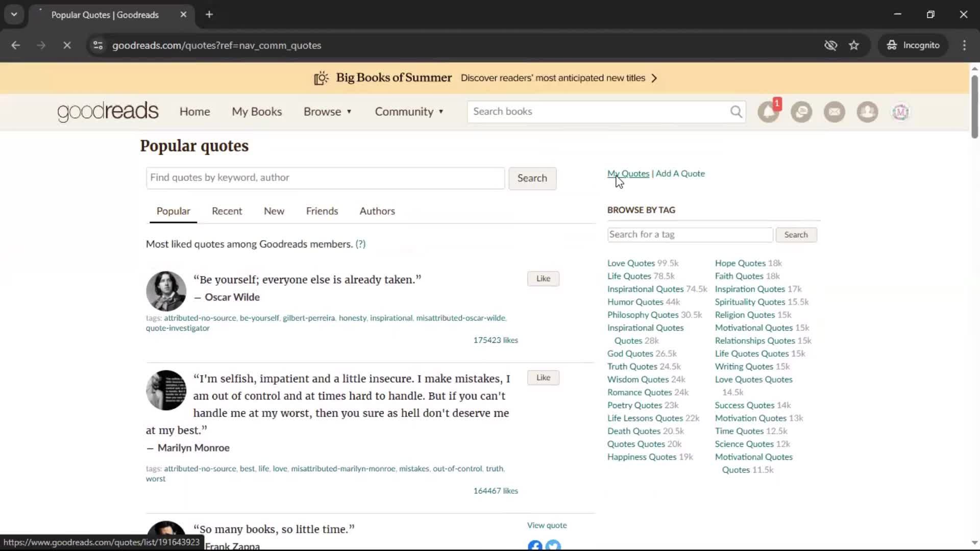Image resolution: width=980 pixels, height=551 pixels.
Task: Open Love Quotes tag
Action: click(x=631, y=263)
